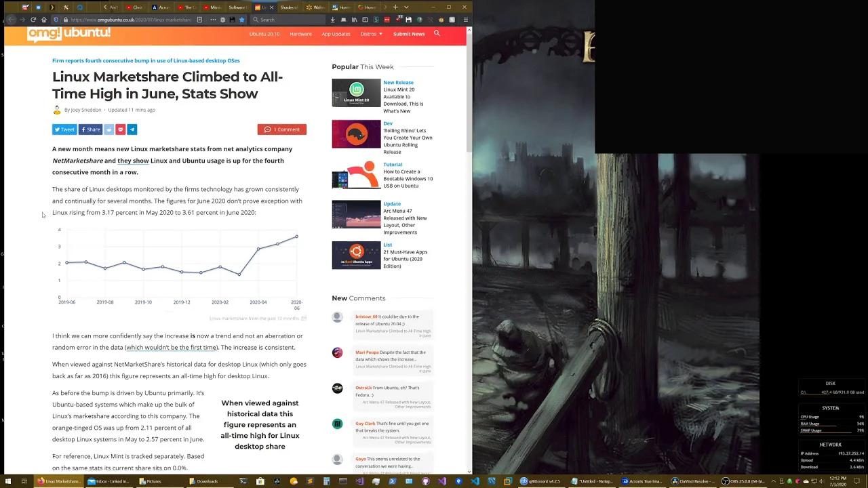Open the Windows Start menu
This screenshot has height=488, width=868.
point(7,481)
